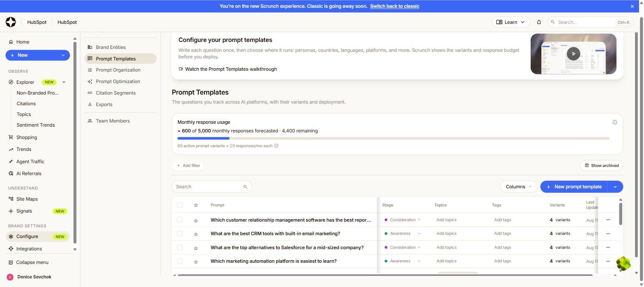Click New prompt template button
Image resolution: width=644 pixels, height=287 pixels.
pyautogui.click(x=574, y=187)
